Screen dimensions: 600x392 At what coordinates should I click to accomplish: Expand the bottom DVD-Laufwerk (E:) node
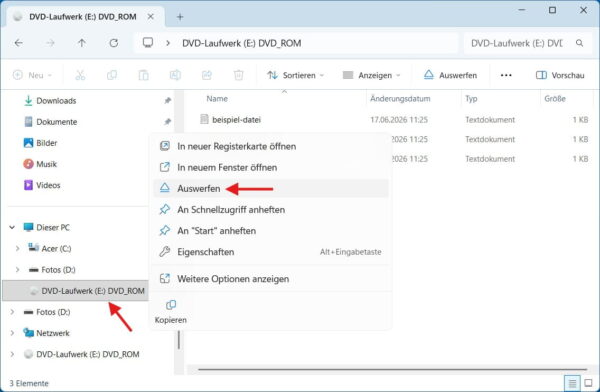point(12,354)
